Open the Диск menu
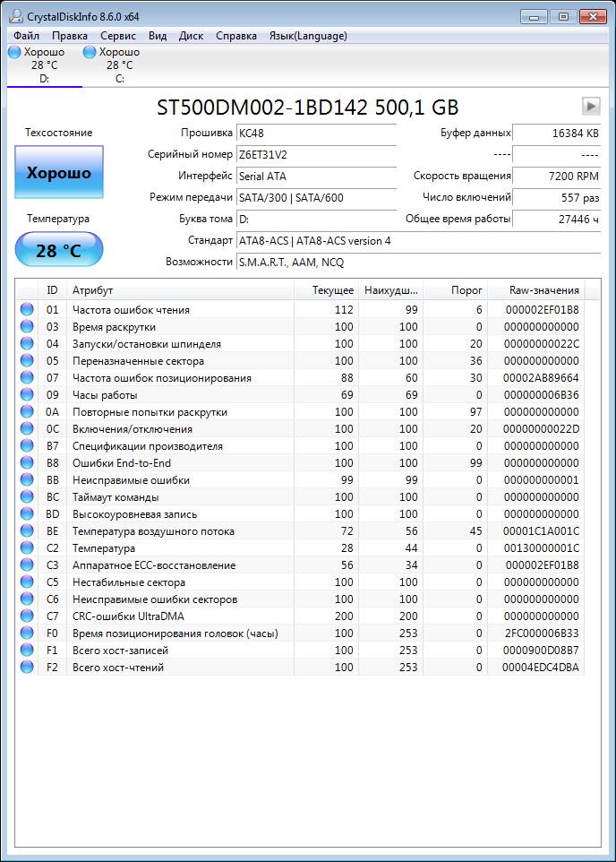This screenshot has width=616, height=862. (192, 36)
